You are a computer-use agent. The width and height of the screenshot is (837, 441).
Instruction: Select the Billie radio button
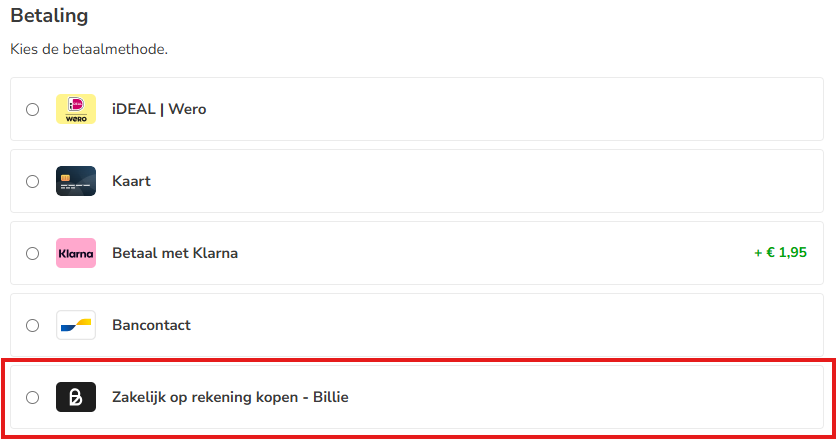click(x=33, y=397)
